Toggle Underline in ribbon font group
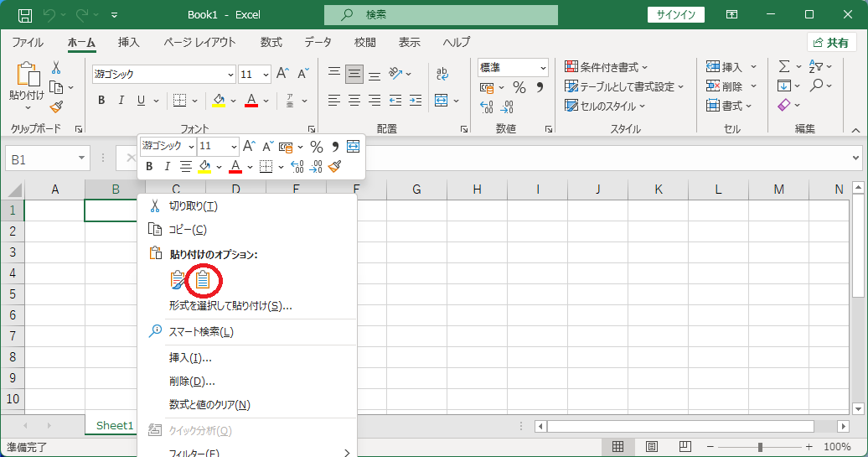The height and width of the screenshot is (457, 868). tap(141, 101)
